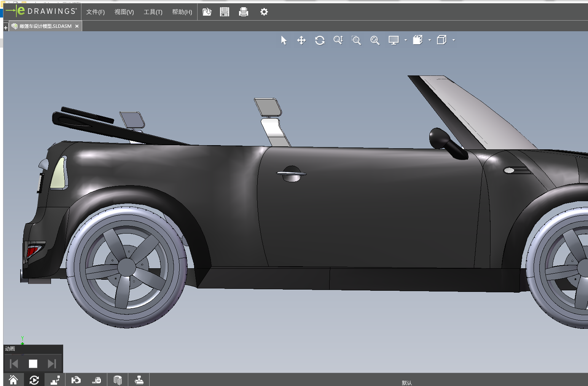The width and height of the screenshot is (588, 386).
Task: Toggle continuous animation playback
Action: (34, 380)
